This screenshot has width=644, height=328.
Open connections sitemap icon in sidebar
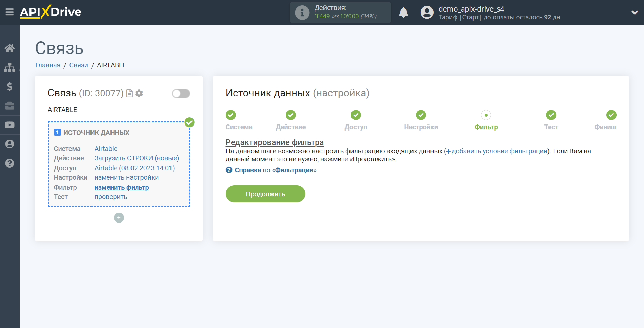[9, 67]
